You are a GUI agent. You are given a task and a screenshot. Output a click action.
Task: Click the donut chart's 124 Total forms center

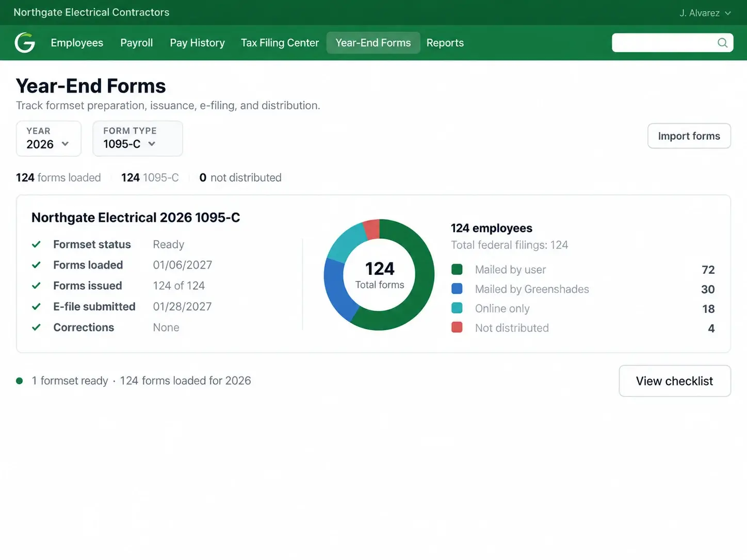[380, 275]
